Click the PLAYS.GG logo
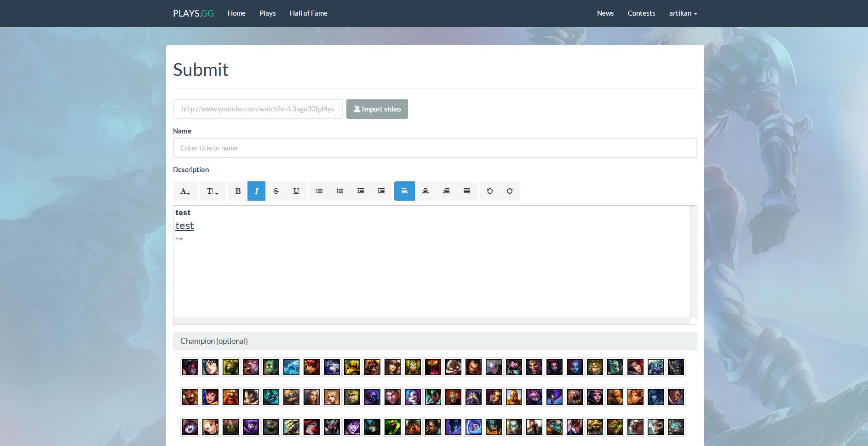Screen dimensions: 868x446 [x=193, y=13]
